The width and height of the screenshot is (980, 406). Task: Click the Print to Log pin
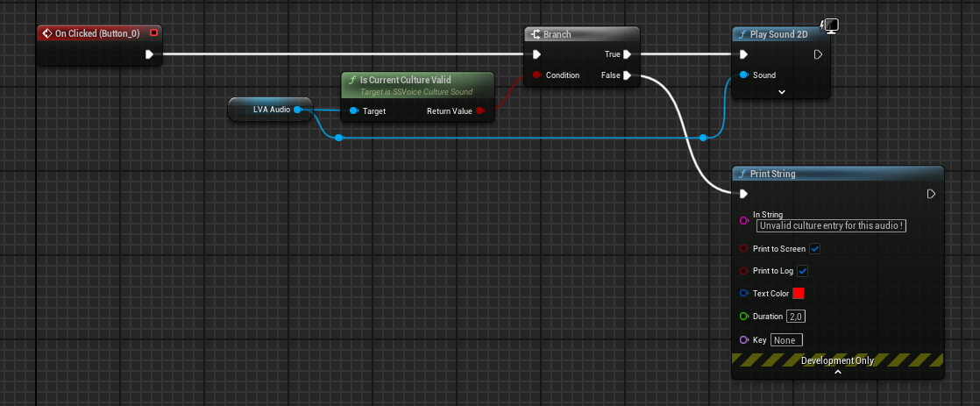pos(743,271)
